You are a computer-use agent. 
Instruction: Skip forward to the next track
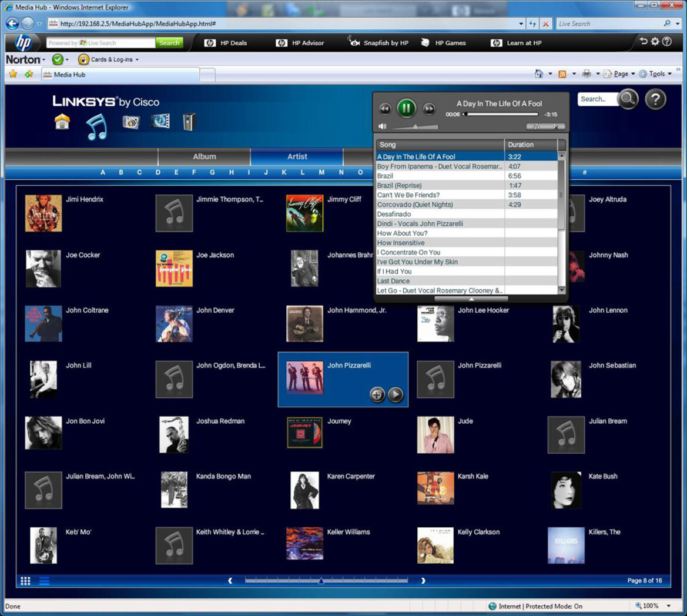pyautogui.click(x=429, y=108)
